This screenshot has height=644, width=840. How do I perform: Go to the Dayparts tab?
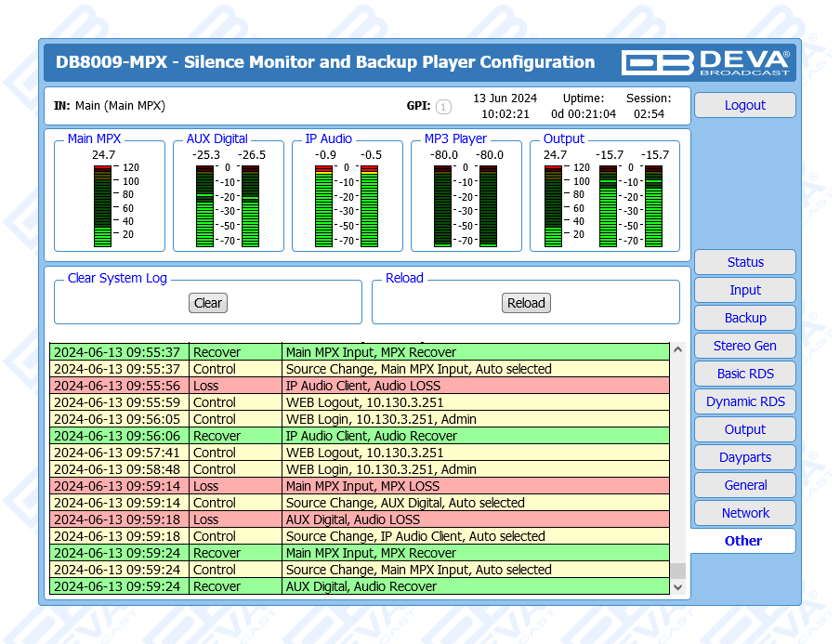[744, 457]
